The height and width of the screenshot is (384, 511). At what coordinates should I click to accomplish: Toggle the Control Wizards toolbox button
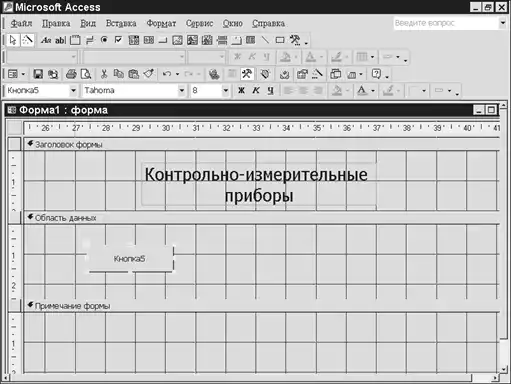[28, 40]
